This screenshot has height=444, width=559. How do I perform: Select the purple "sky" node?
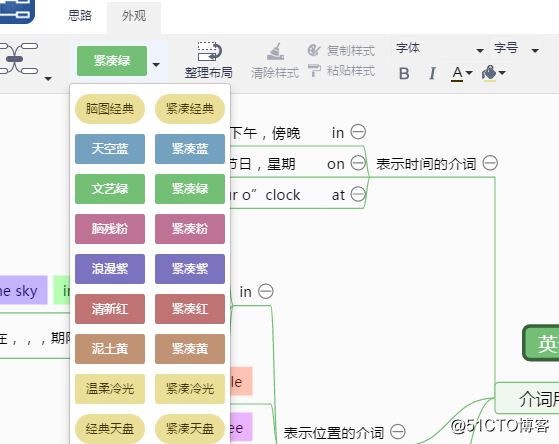(x=24, y=290)
